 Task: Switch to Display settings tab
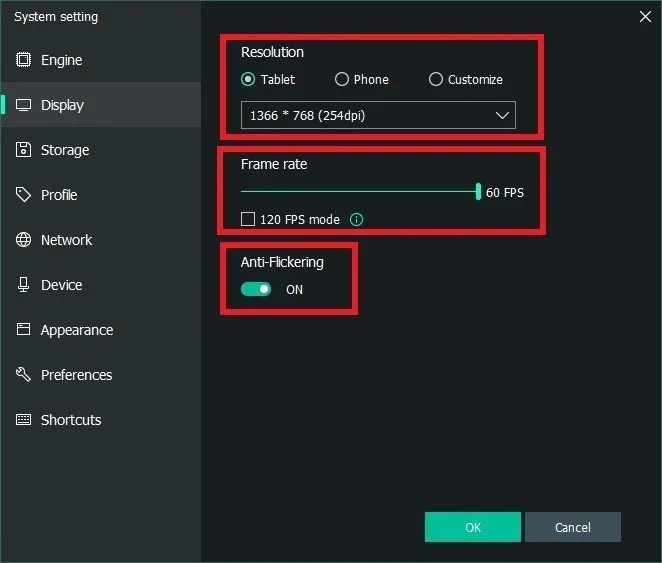[100, 105]
